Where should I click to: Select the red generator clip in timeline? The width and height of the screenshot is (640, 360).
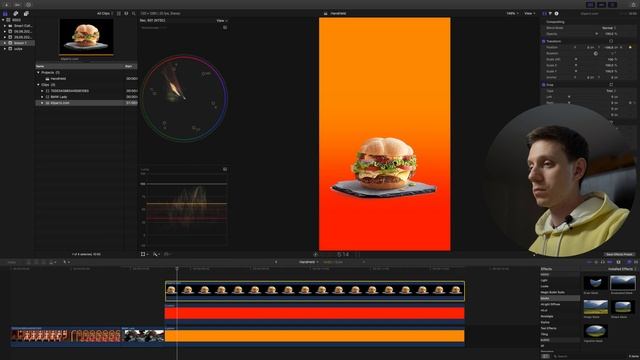pyautogui.click(x=314, y=313)
